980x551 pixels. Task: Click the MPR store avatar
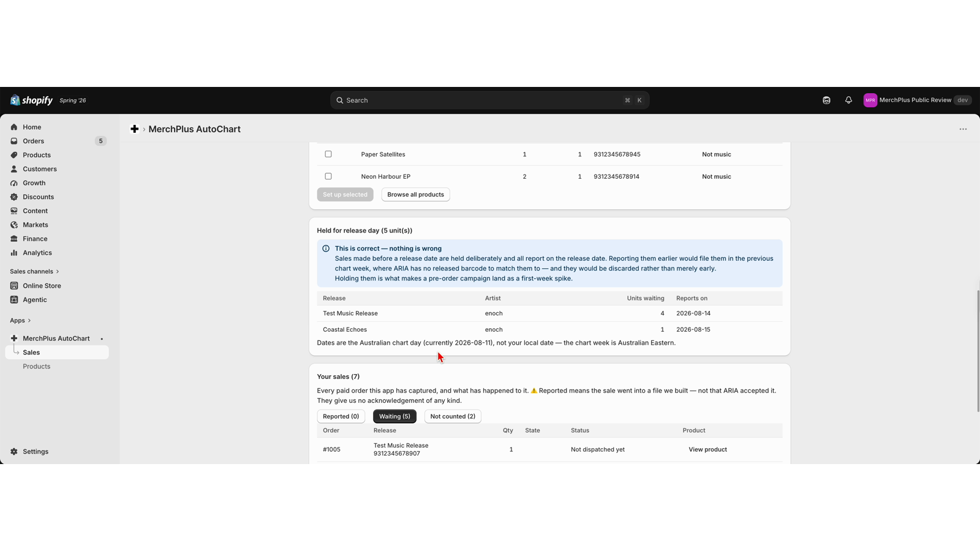[x=870, y=100]
